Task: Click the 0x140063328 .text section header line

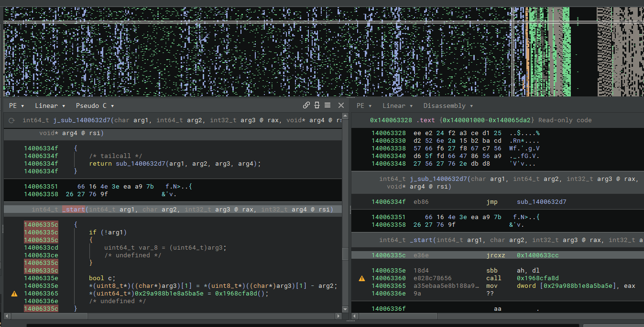Action: click(480, 120)
